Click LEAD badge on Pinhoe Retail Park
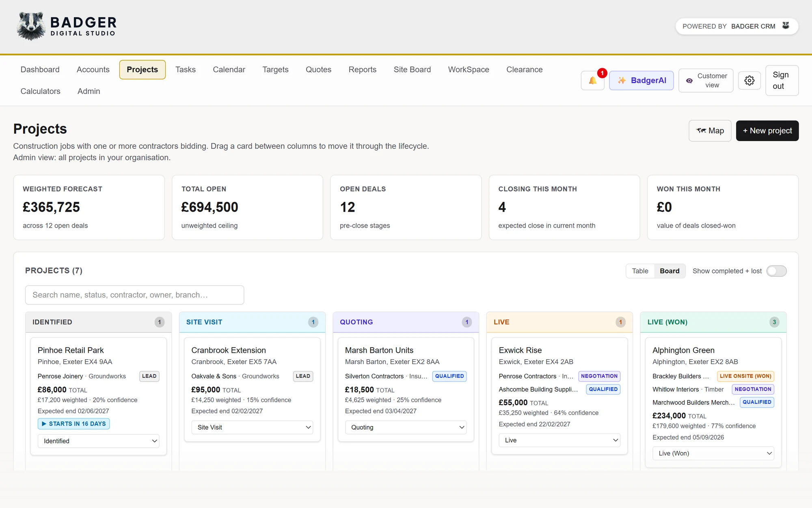812x508 pixels. click(x=149, y=376)
